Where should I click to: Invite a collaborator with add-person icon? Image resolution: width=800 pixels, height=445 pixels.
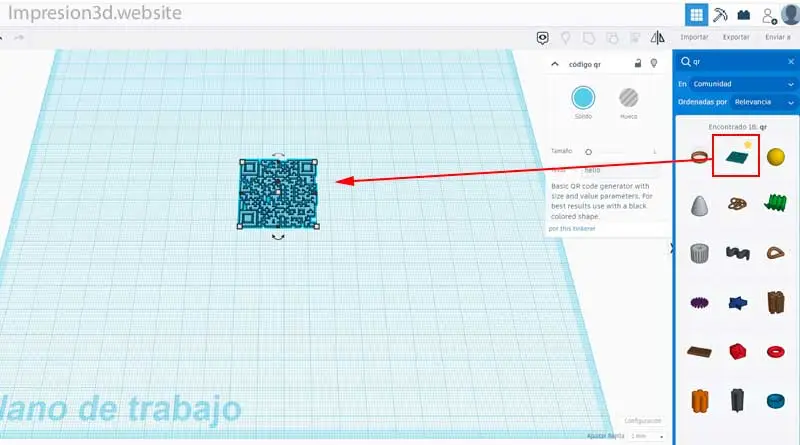768,16
